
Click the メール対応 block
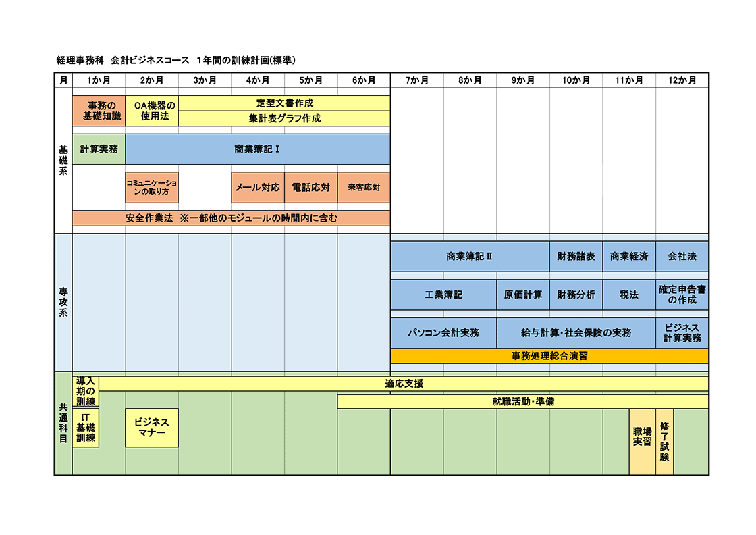pyautogui.click(x=258, y=187)
